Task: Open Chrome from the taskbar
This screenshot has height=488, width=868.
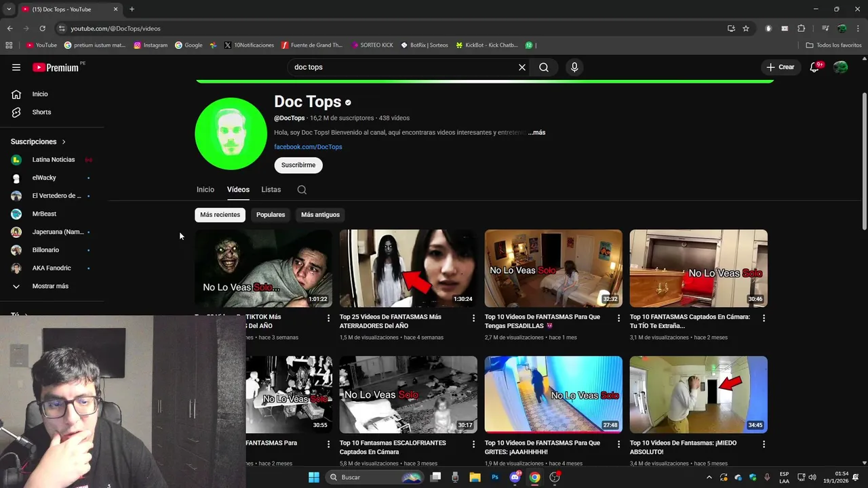Action: (535, 477)
